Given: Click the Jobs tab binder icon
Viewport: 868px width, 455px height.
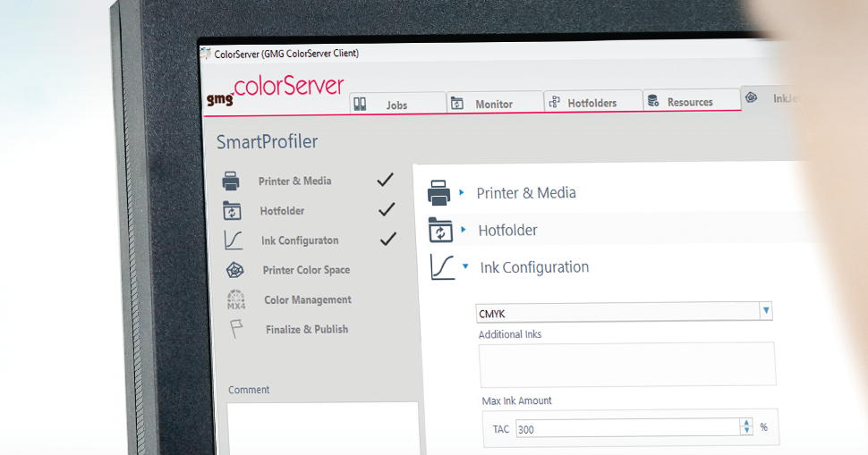Looking at the screenshot, I should [360, 104].
